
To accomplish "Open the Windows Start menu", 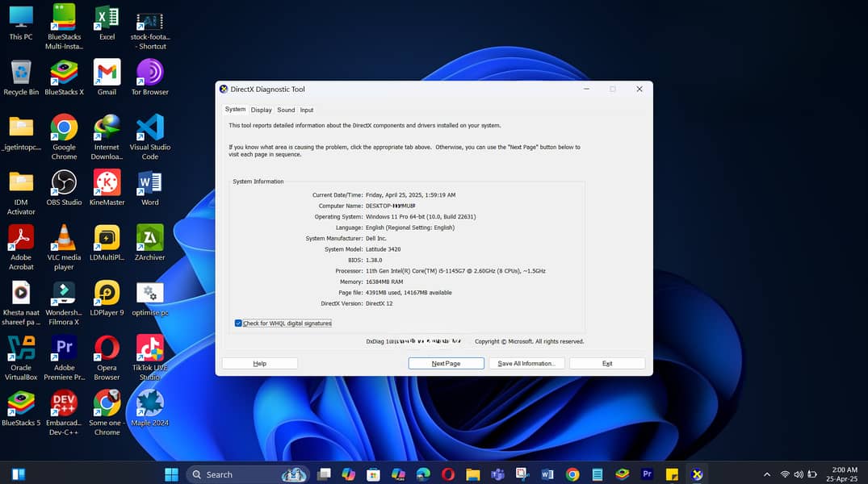I will [172, 474].
